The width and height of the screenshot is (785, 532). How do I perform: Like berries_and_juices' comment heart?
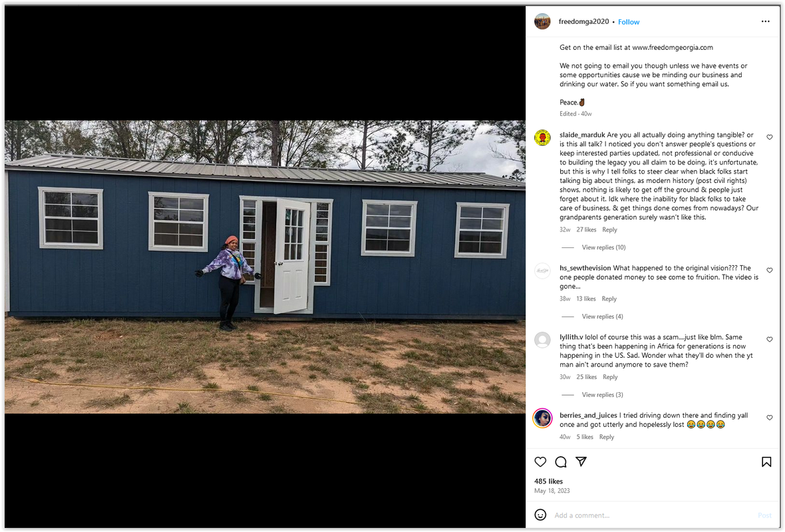[770, 418]
